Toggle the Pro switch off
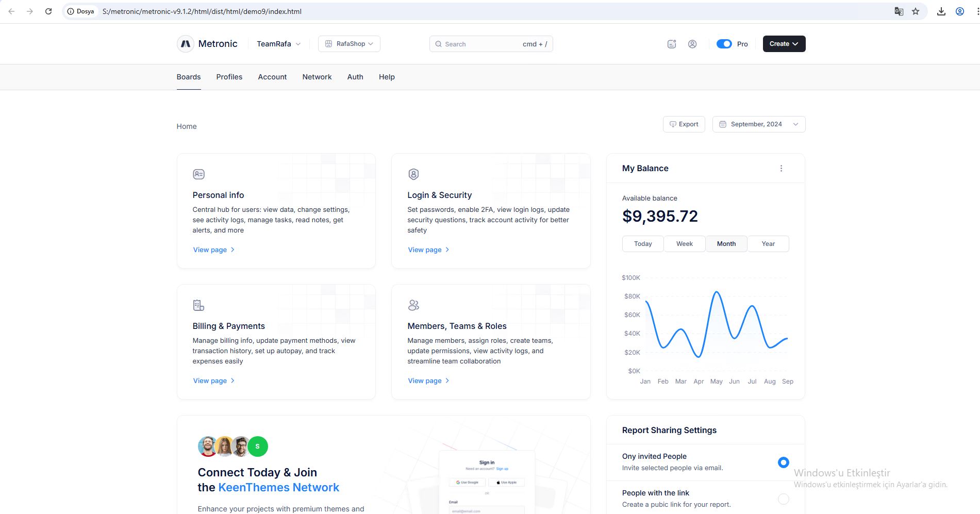The image size is (980, 514). pyautogui.click(x=724, y=44)
